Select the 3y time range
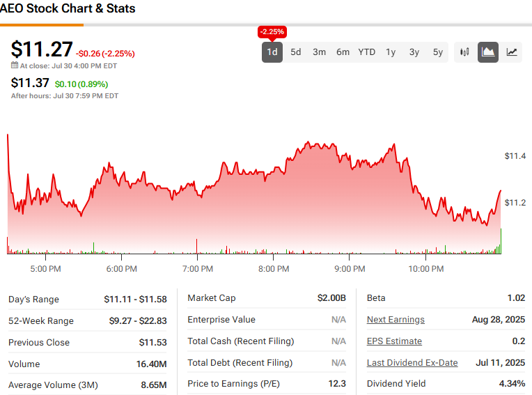 point(414,52)
